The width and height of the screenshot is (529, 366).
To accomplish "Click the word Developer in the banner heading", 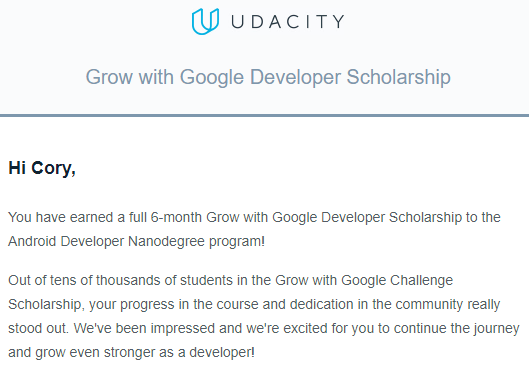I will pos(295,78).
